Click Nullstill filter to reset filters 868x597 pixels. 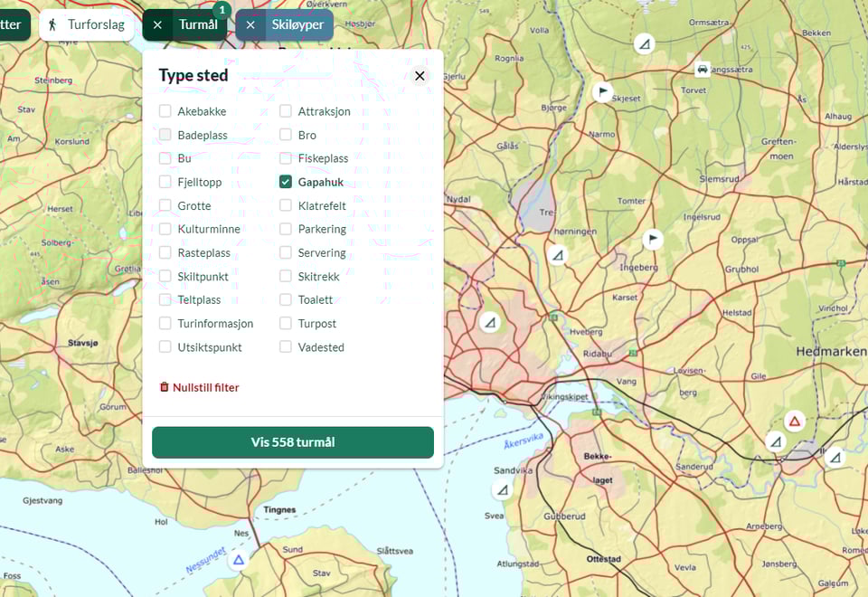[x=199, y=387]
